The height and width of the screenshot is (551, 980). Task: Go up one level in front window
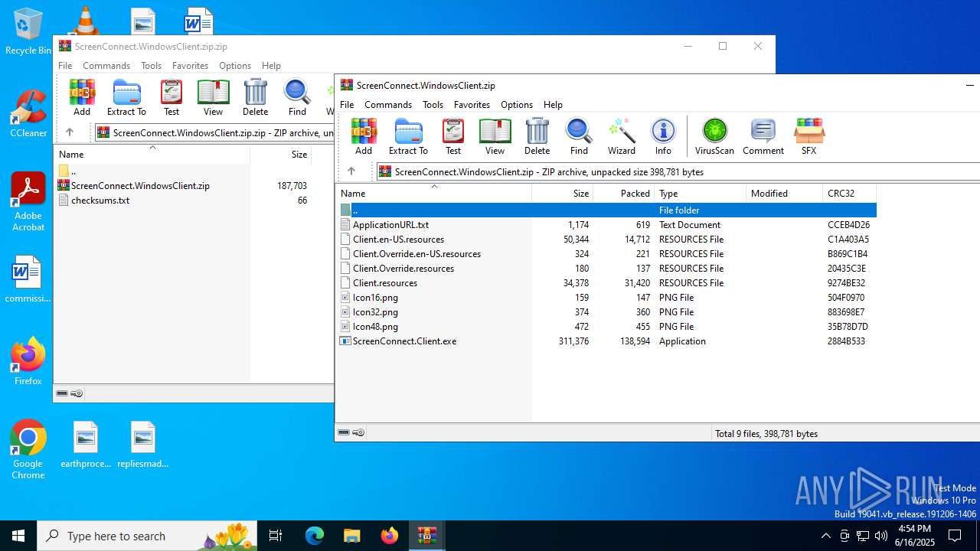[x=351, y=171]
